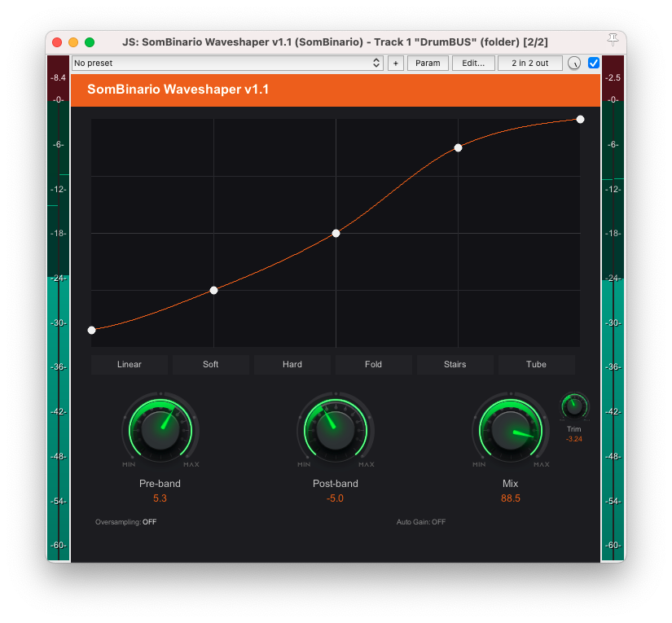The width and height of the screenshot is (672, 623).
Task: Select the Tube curve shape
Action: [536, 365]
